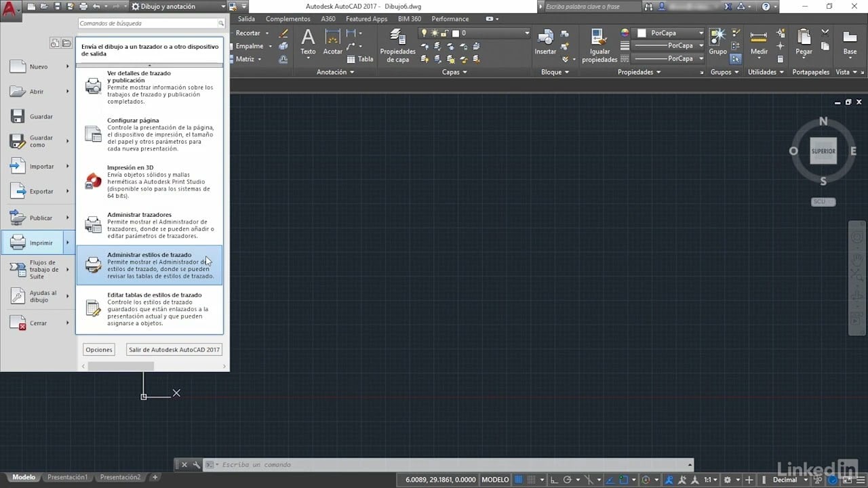Viewport: 868px width, 488px height.
Task: Toggle ortho mode in the status bar
Action: pyautogui.click(x=555, y=479)
